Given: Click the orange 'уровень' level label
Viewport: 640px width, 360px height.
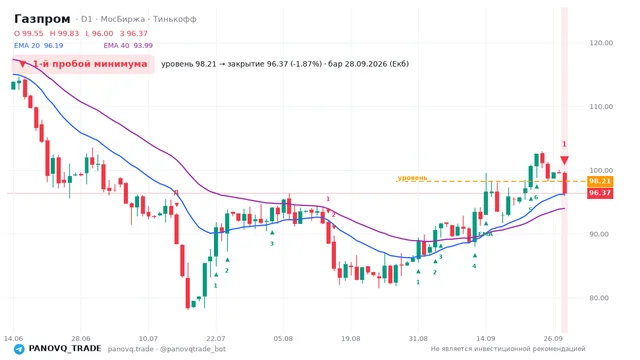Looking at the screenshot, I should [x=412, y=178].
